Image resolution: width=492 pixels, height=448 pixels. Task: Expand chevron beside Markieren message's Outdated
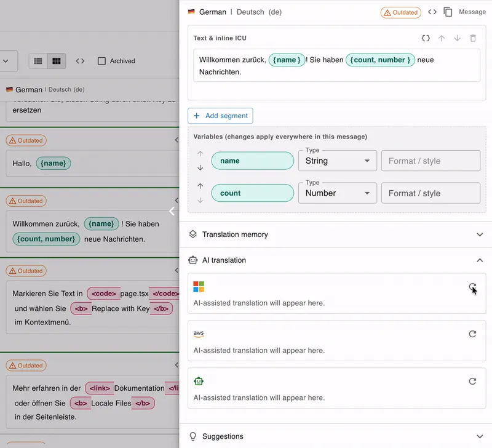pos(177,270)
